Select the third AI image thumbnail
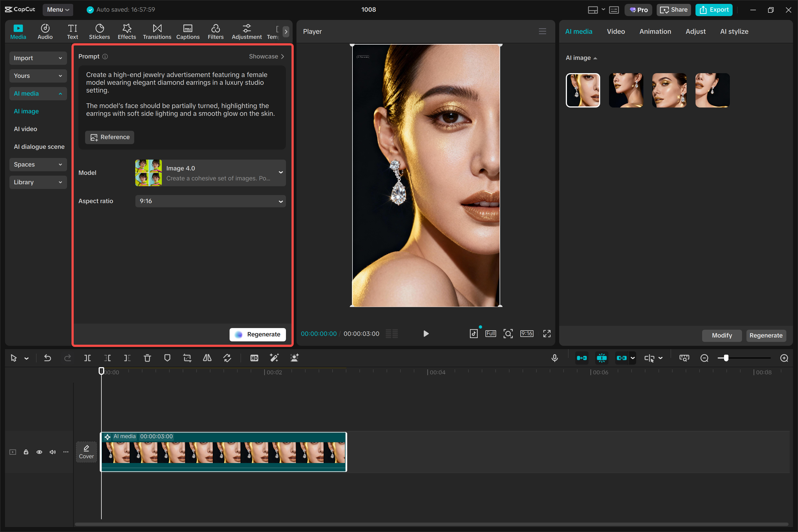Viewport: 798px width, 532px height. (x=669, y=90)
